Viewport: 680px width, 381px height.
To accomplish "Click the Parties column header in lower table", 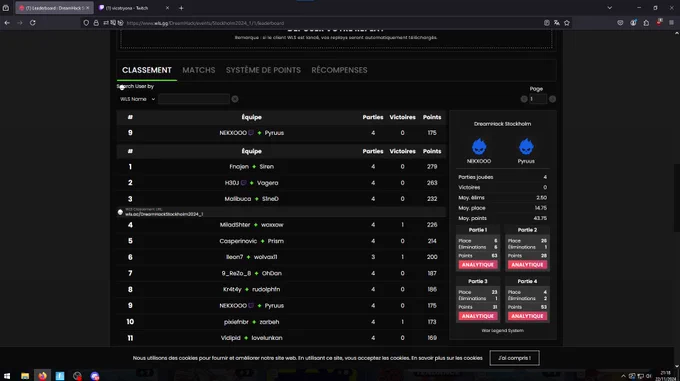I will (373, 151).
